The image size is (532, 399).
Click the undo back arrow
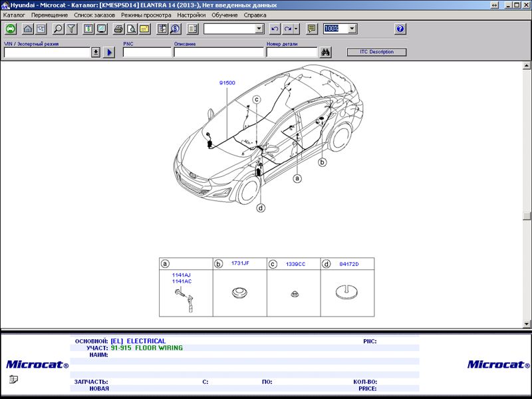pyautogui.click(x=275, y=29)
